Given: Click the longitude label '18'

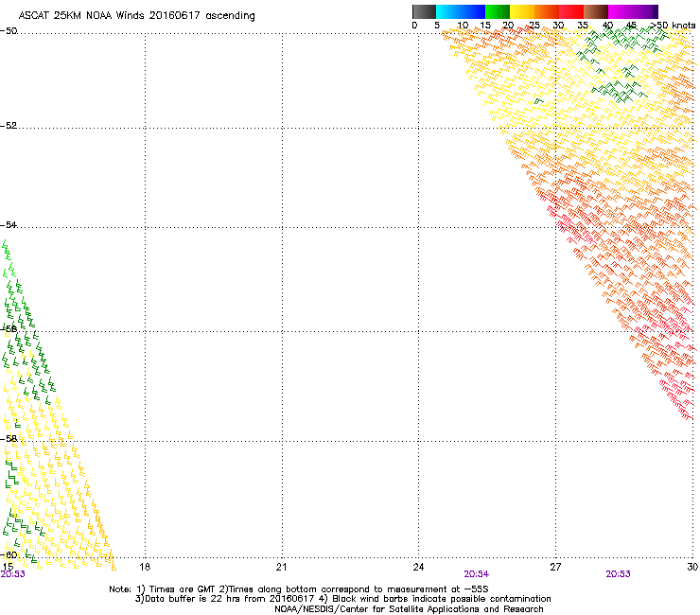Looking at the screenshot, I should (145, 567).
